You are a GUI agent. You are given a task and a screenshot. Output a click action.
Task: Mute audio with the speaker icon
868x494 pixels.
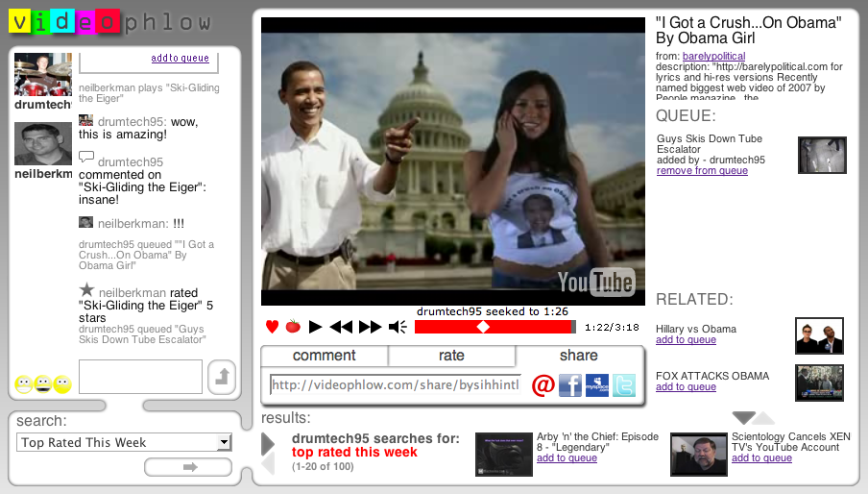pos(398,327)
